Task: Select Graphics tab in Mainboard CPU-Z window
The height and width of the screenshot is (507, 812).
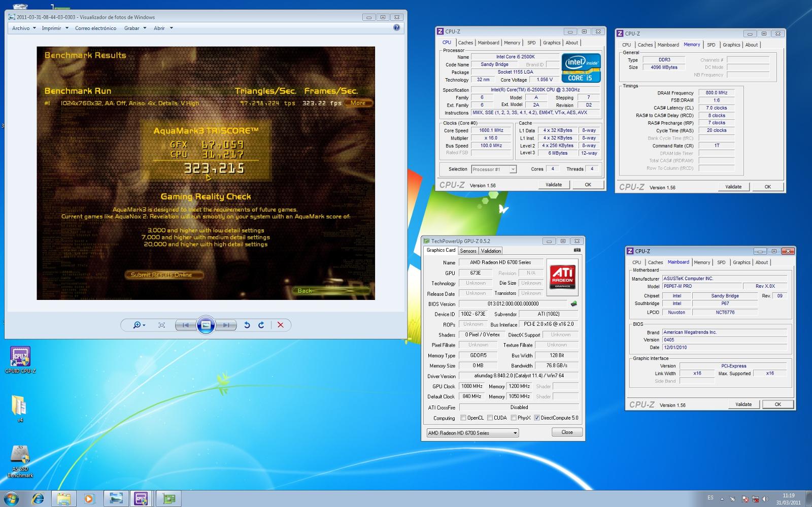Action: pos(741,262)
